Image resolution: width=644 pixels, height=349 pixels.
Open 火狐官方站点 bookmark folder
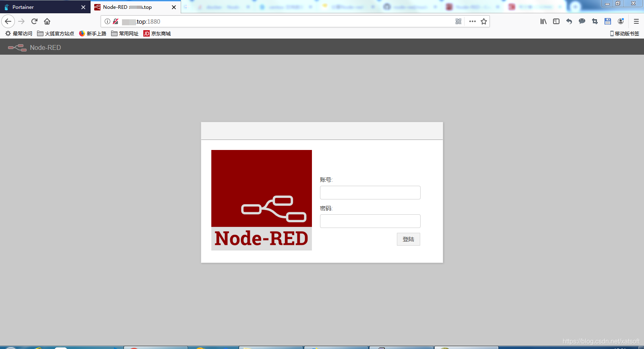click(56, 33)
